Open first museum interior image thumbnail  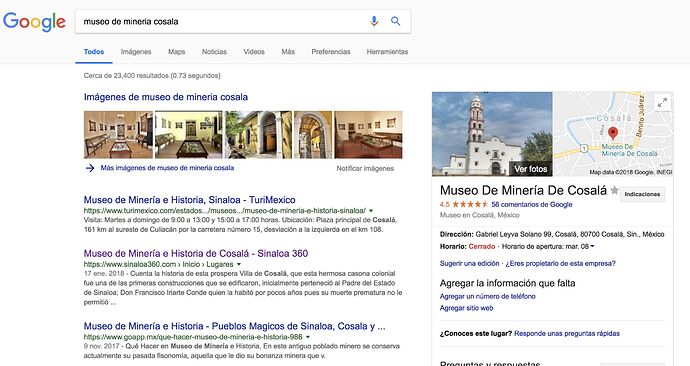pyautogui.click(x=118, y=135)
